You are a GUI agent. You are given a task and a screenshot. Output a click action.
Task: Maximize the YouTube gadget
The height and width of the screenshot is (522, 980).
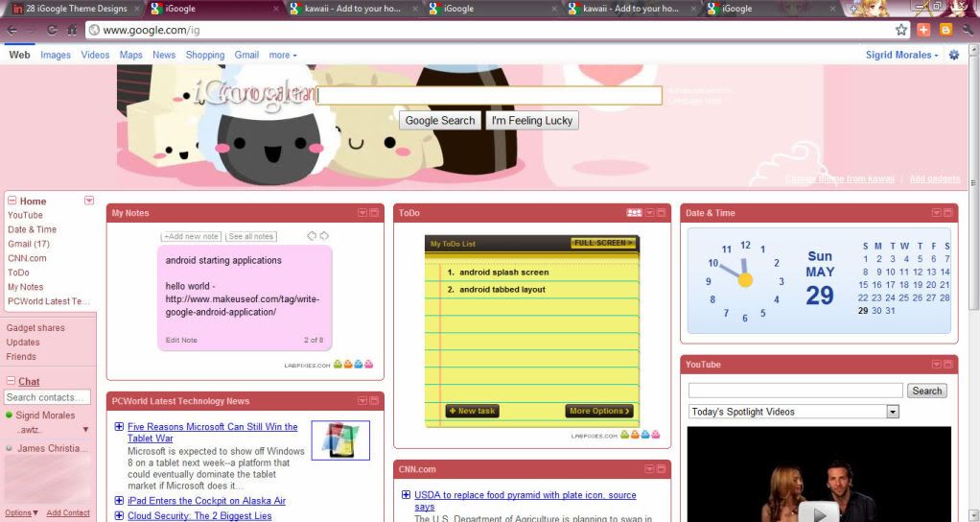point(948,365)
